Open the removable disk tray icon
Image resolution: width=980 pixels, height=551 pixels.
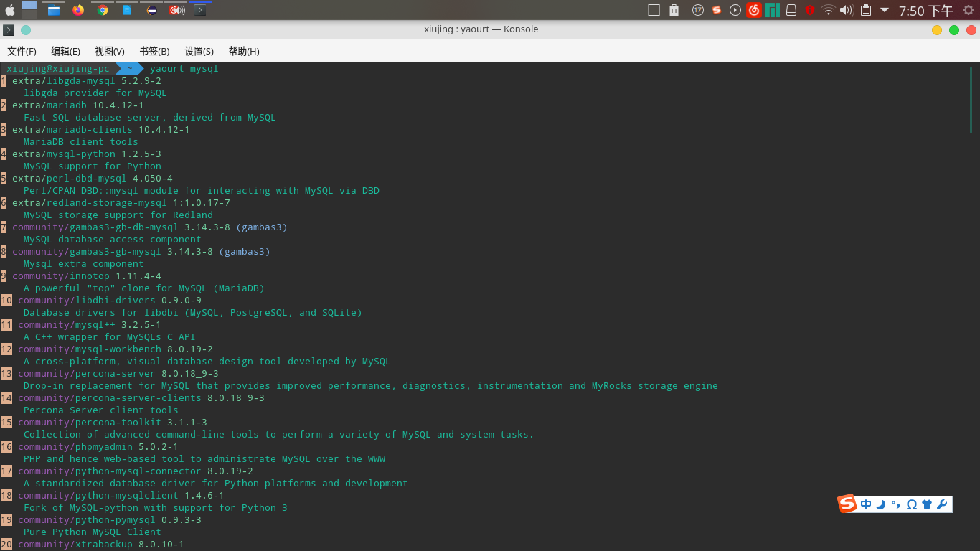tap(791, 10)
